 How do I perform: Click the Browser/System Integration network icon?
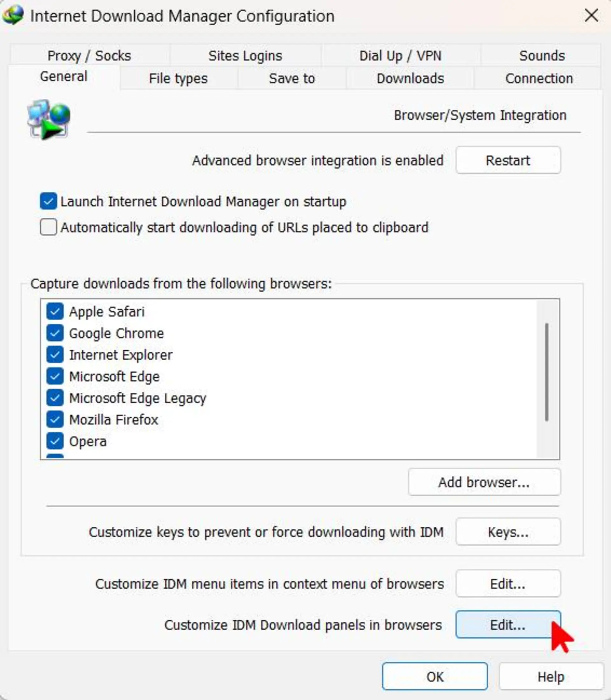[x=49, y=119]
